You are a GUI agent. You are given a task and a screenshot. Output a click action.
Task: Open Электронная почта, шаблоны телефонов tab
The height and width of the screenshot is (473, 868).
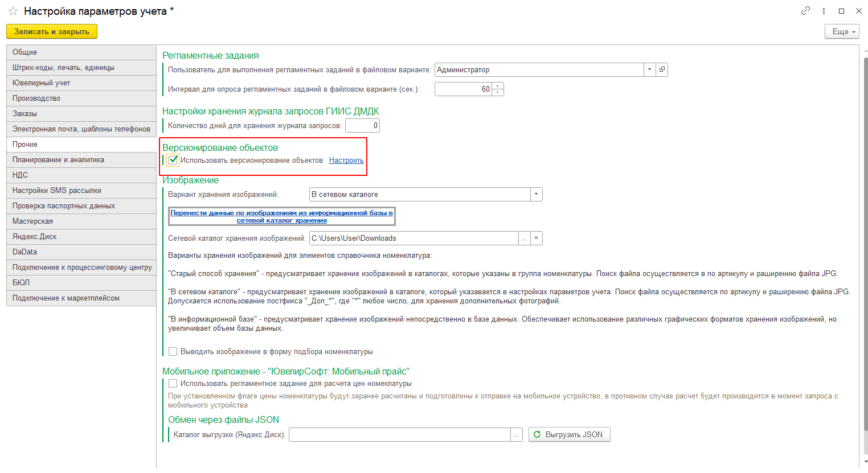pyautogui.click(x=81, y=129)
